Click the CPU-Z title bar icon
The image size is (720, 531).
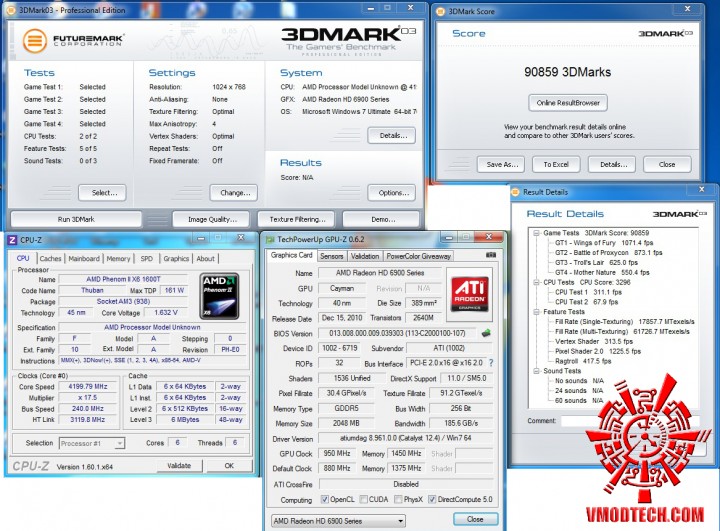pos(12,240)
